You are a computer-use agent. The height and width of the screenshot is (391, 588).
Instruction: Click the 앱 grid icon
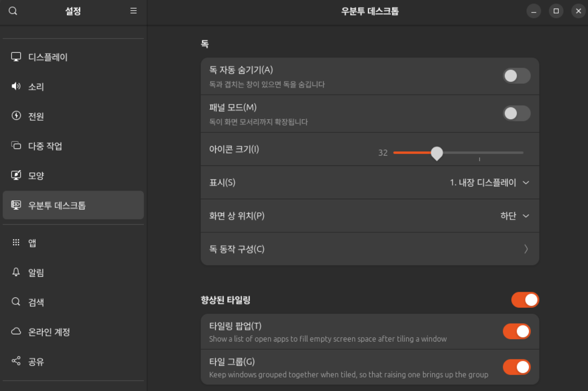click(x=16, y=242)
